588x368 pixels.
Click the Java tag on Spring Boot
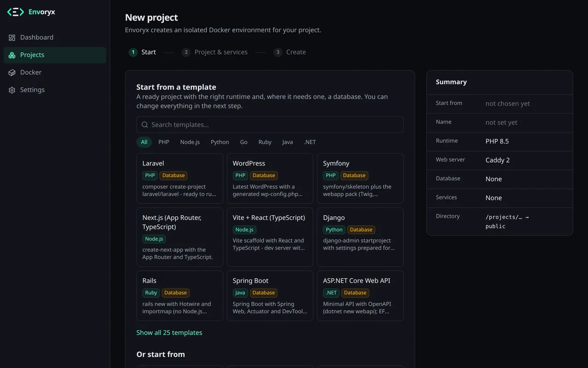coord(240,293)
